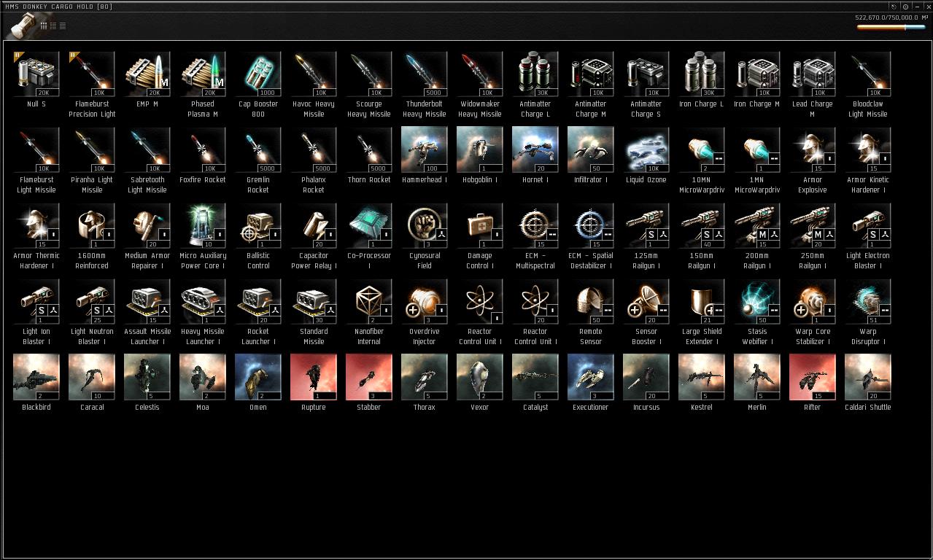Select the Armor Thermic Hardener I
The width and height of the screenshot is (933, 560).
pyautogui.click(x=36, y=225)
